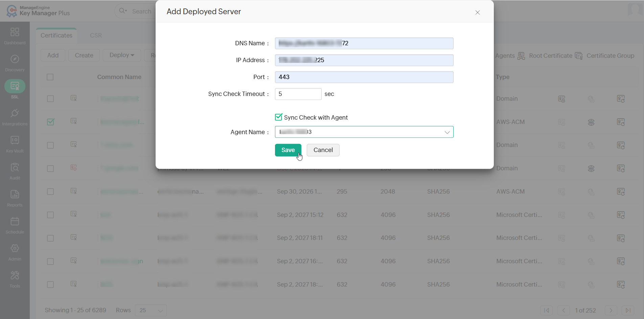
Task: Uncheck Sync Check with Agent
Action: 278,117
